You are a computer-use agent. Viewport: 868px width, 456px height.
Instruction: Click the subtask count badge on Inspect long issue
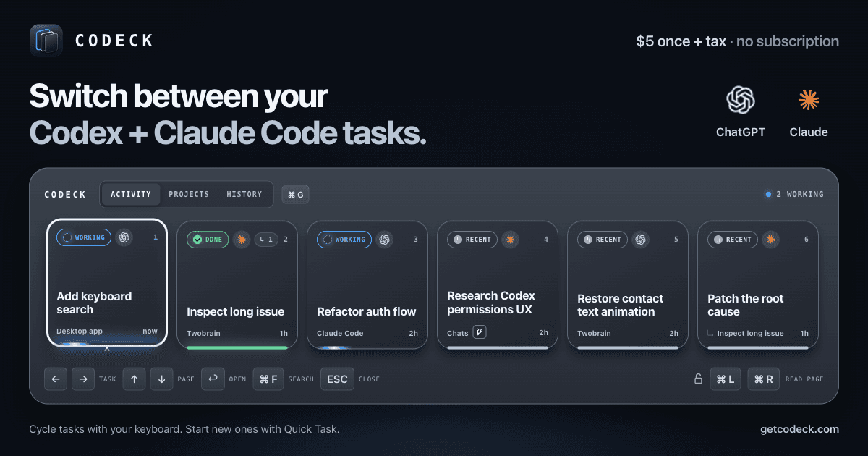coord(265,239)
